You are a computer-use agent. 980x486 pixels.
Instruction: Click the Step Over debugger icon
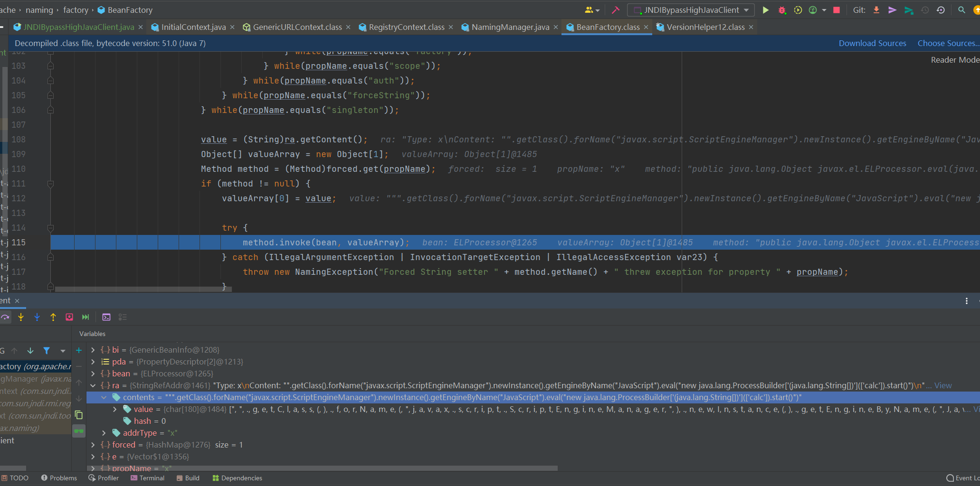(x=5, y=317)
